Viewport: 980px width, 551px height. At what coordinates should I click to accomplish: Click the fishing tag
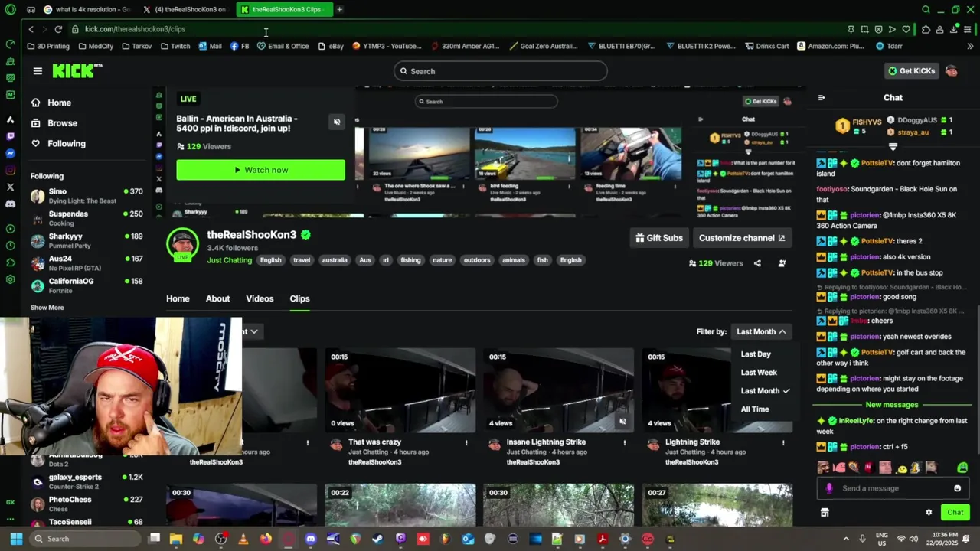pyautogui.click(x=410, y=260)
